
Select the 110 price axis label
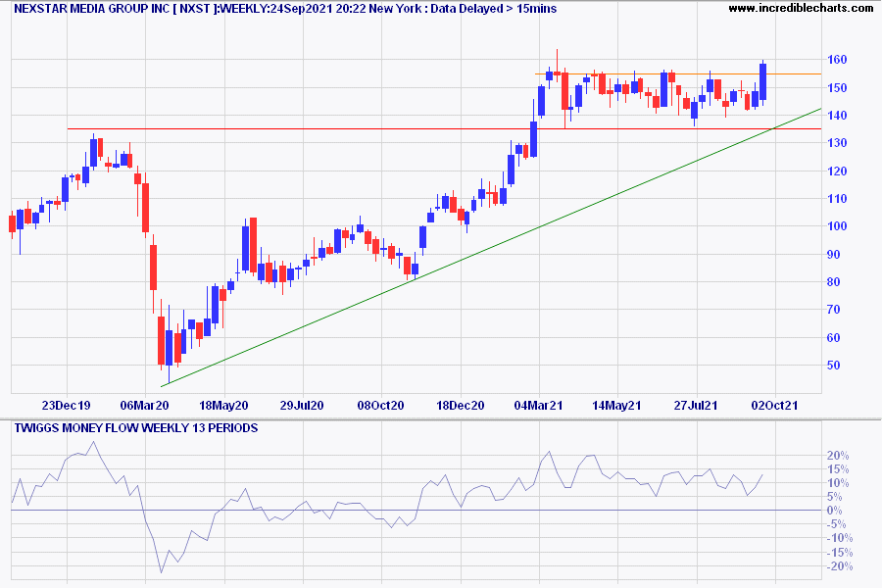837,199
